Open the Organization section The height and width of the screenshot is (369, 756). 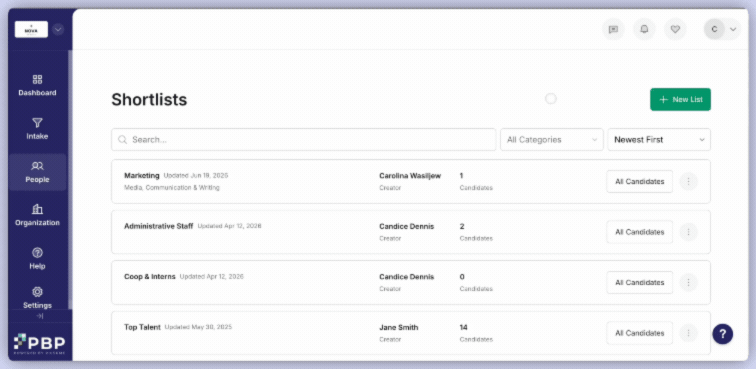37,216
